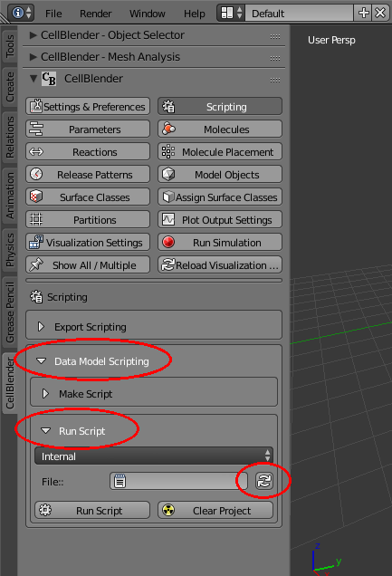Grab the Object Selector panel drag handle
Screen dimensions: 392x576
pyautogui.click(x=275, y=36)
